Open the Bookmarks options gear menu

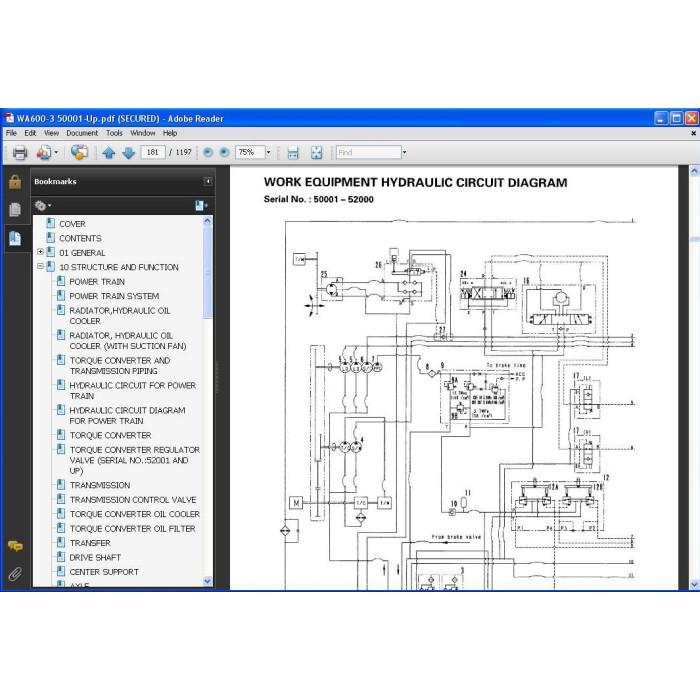[43, 205]
